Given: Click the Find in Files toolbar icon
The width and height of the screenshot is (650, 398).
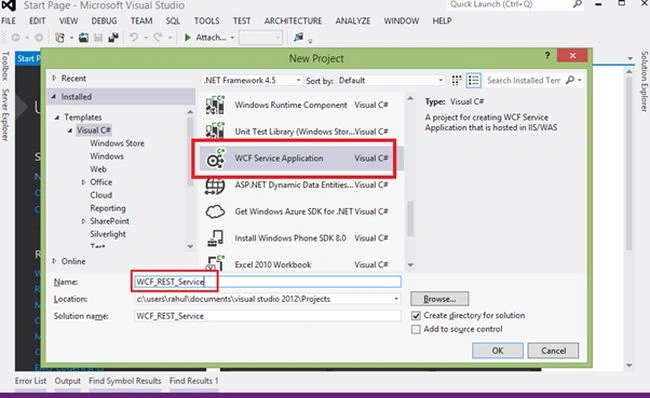Looking at the screenshot, I should [x=298, y=37].
